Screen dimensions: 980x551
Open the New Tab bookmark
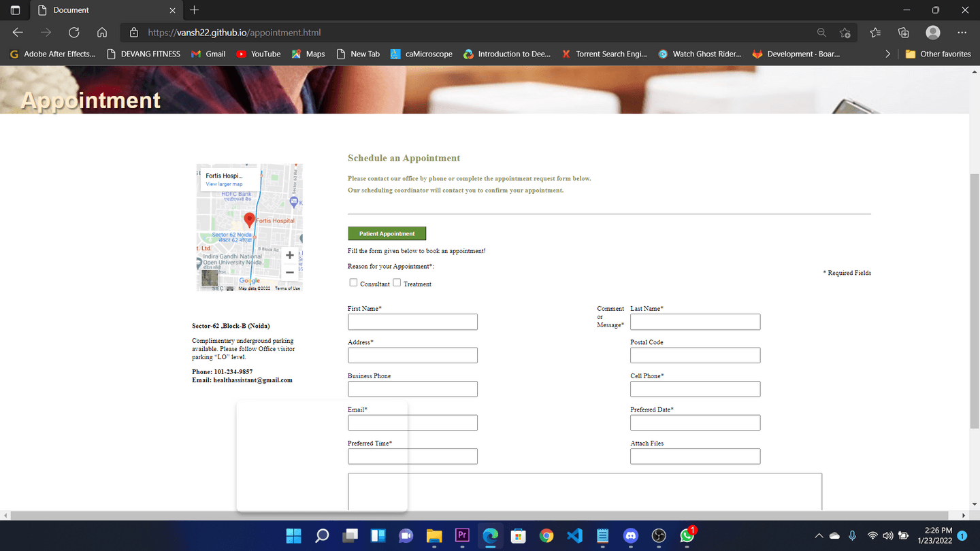click(358, 54)
